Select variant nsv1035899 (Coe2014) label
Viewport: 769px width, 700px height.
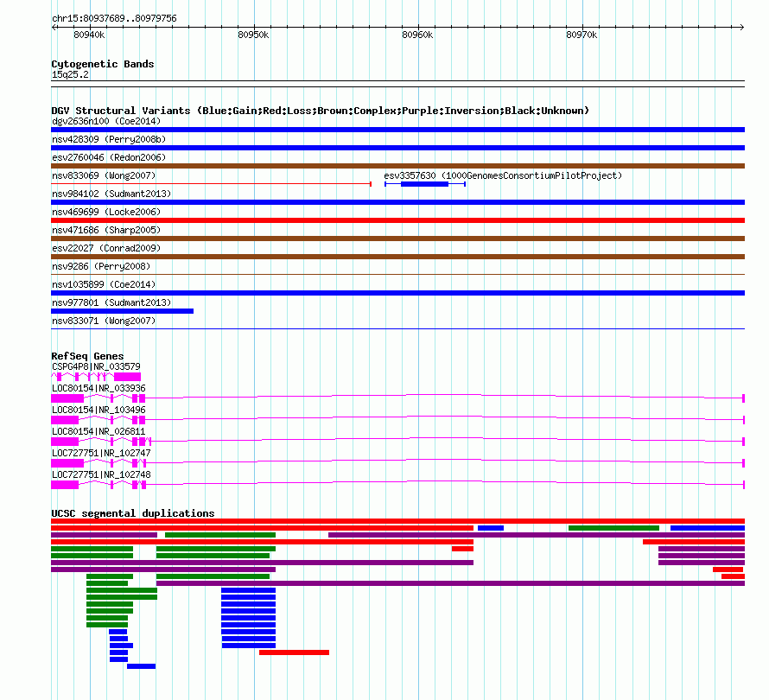(104, 284)
